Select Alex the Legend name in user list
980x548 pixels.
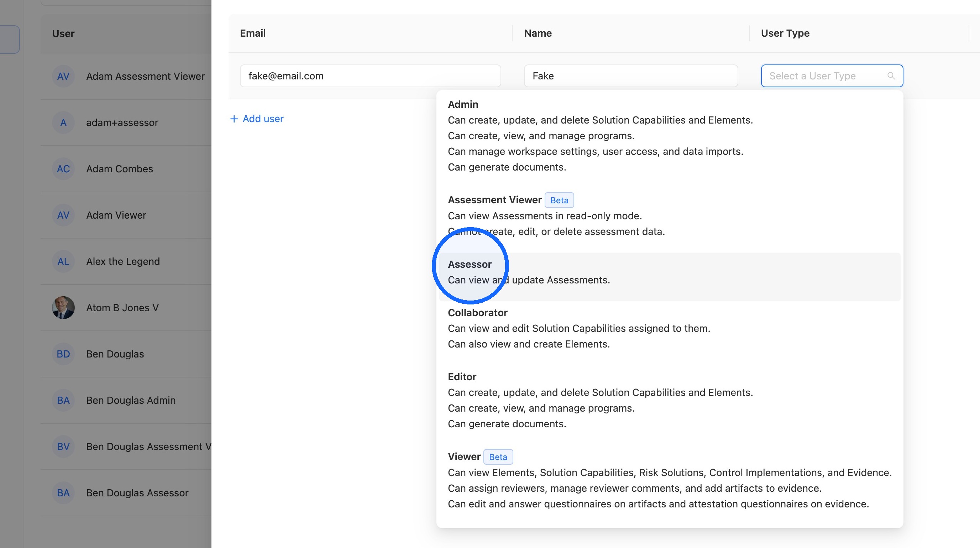click(x=123, y=261)
